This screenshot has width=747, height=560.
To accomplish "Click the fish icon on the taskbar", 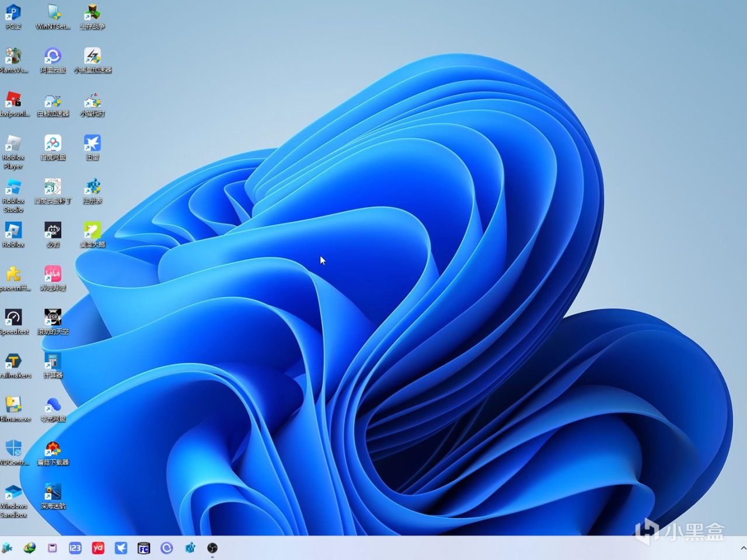I will click(x=6, y=548).
